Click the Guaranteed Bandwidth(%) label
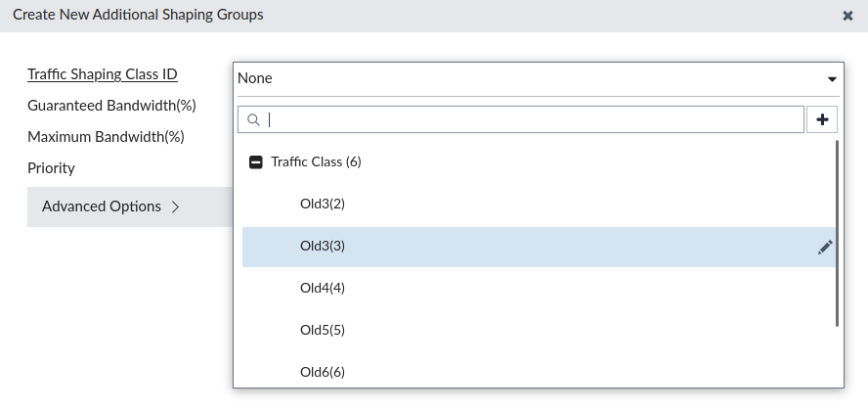The width and height of the screenshot is (868, 412). pos(111,106)
